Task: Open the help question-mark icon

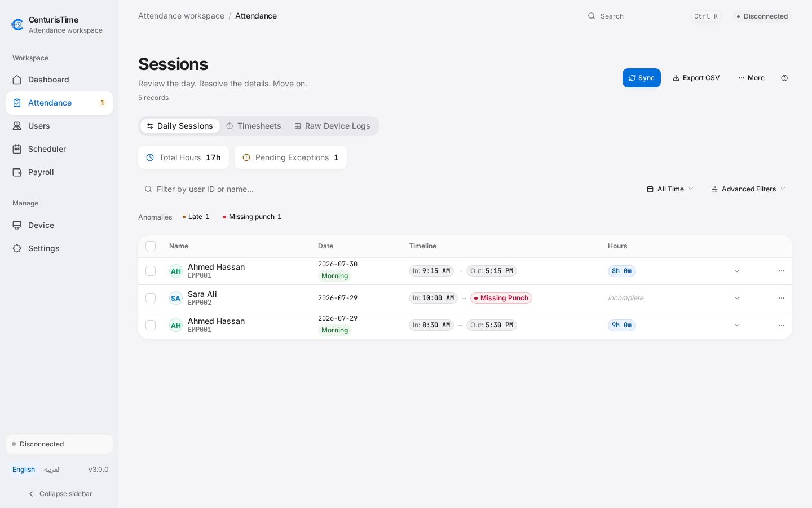Action: pos(784,78)
